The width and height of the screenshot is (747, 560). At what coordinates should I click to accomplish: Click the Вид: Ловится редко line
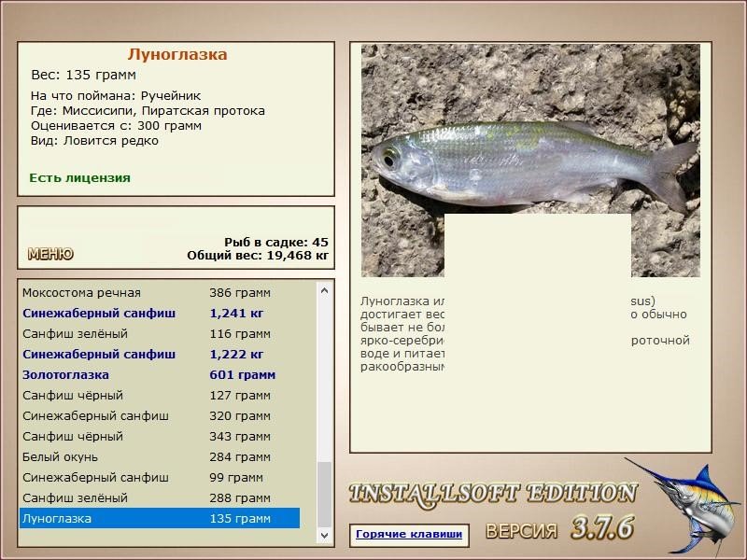tap(94, 141)
